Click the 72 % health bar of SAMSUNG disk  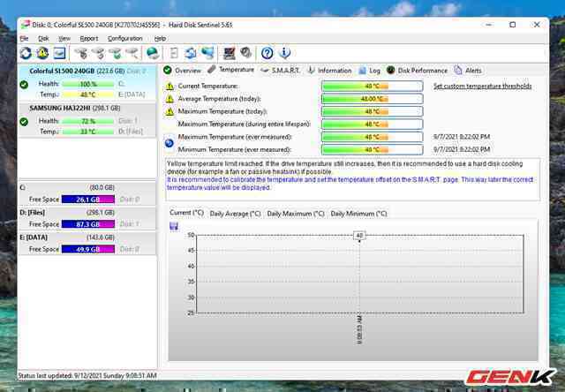click(x=88, y=121)
